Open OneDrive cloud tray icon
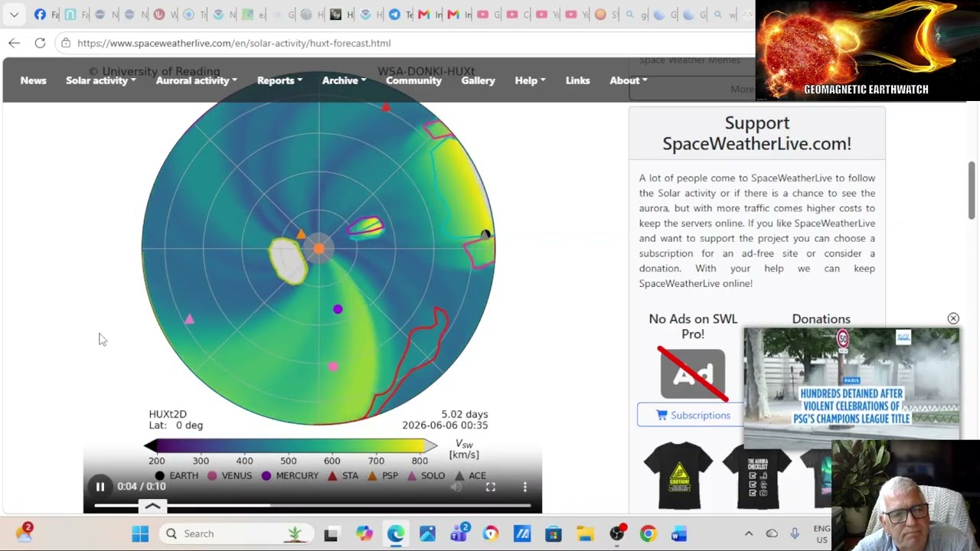 pos(772,533)
